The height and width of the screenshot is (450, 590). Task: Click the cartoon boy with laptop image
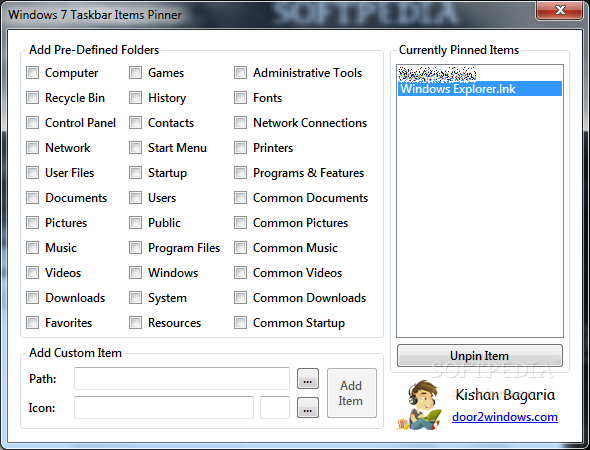pyautogui.click(x=419, y=406)
